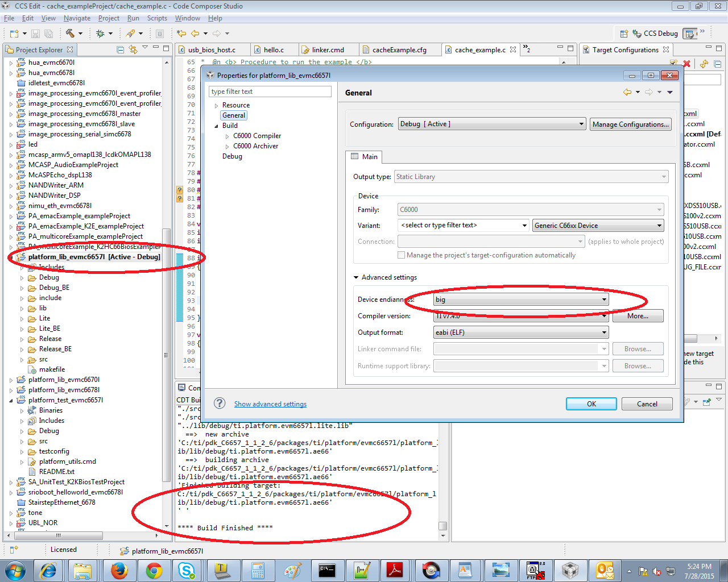
Task: Expand the C6000 Compiler node
Action: [227, 136]
